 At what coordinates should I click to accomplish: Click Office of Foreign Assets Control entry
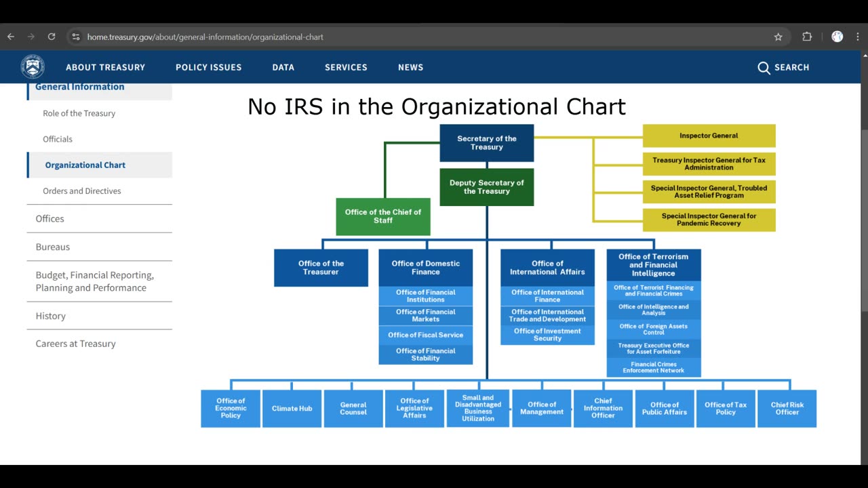click(x=654, y=329)
